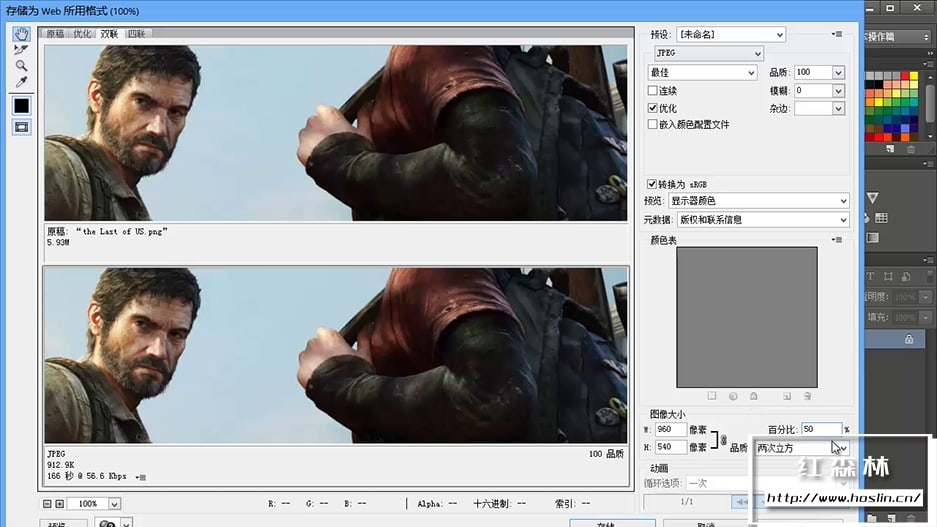Open the 最佳 compression quality dropdown
937x527 pixels.
coord(702,72)
